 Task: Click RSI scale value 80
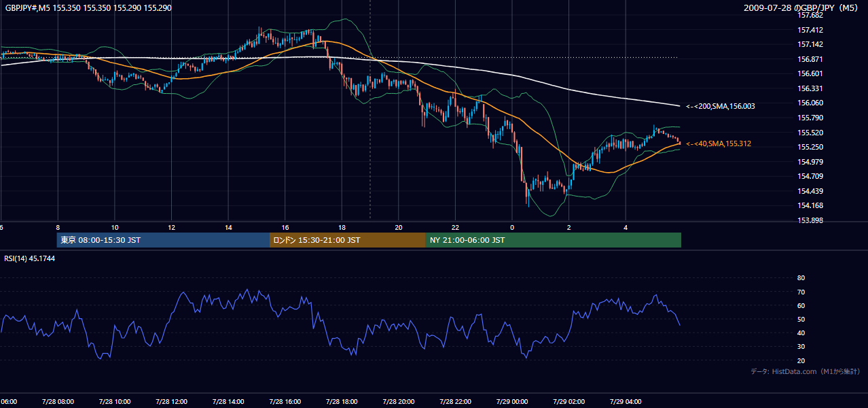click(801, 278)
